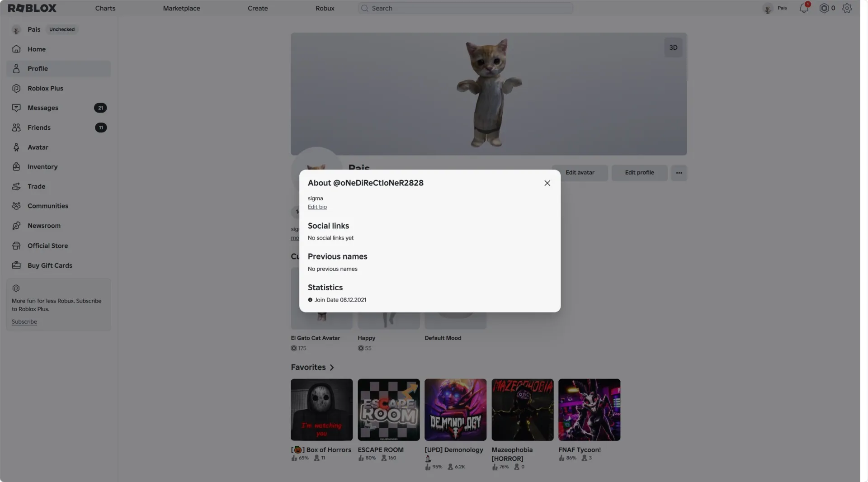Viewport: 868px width, 482px height.
Task: Open the Robux tab
Action: (x=325, y=8)
